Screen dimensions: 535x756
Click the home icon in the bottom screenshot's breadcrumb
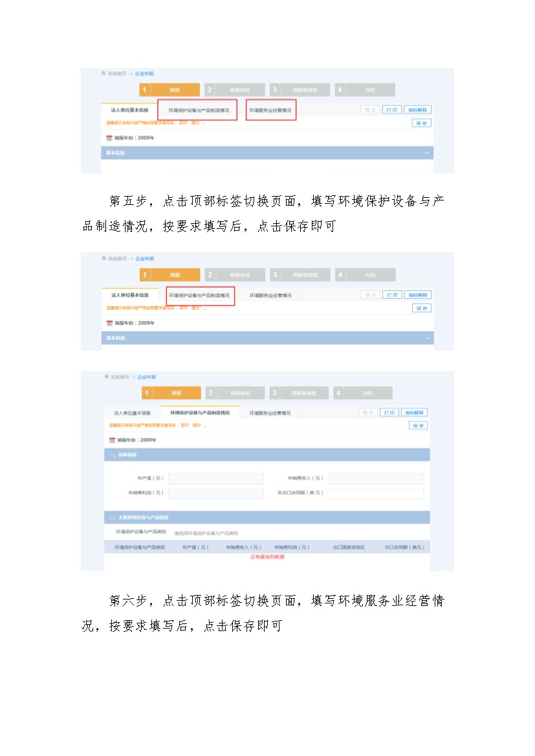pos(106,376)
